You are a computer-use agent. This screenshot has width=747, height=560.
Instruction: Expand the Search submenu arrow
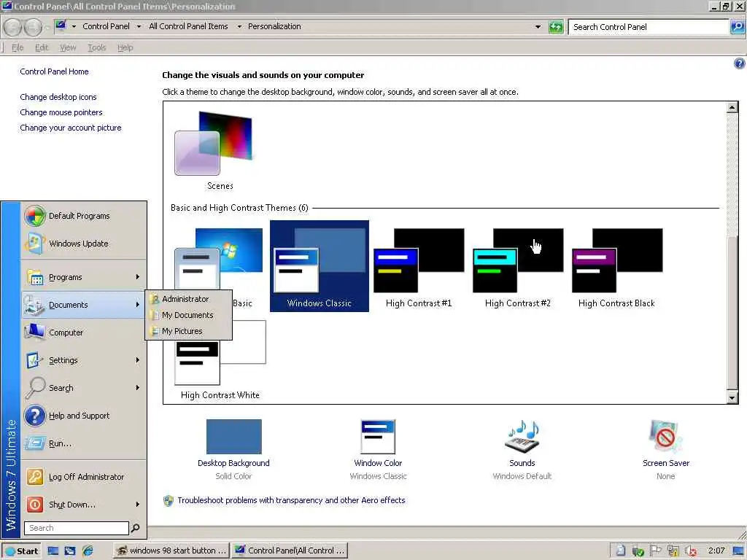tap(138, 388)
